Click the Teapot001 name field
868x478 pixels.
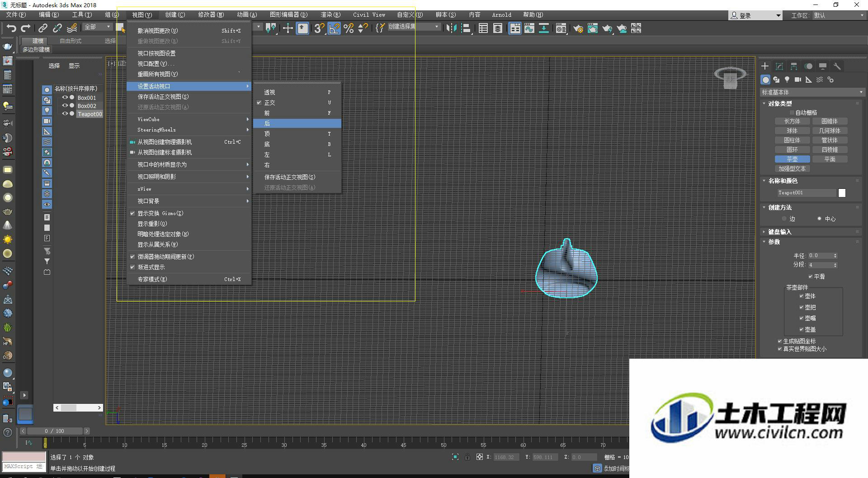807,193
